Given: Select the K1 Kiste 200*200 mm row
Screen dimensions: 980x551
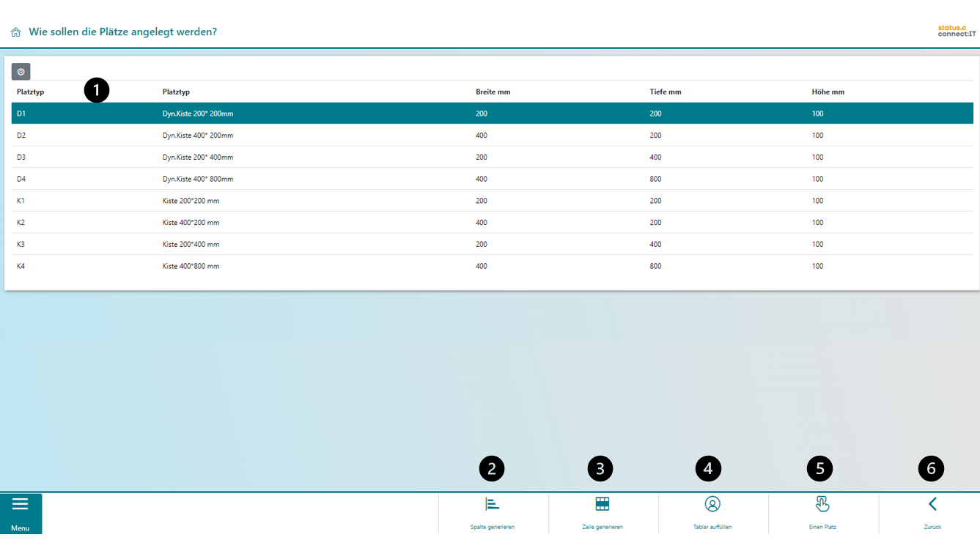Looking at the screenshot, I should (x=191, y=201).
